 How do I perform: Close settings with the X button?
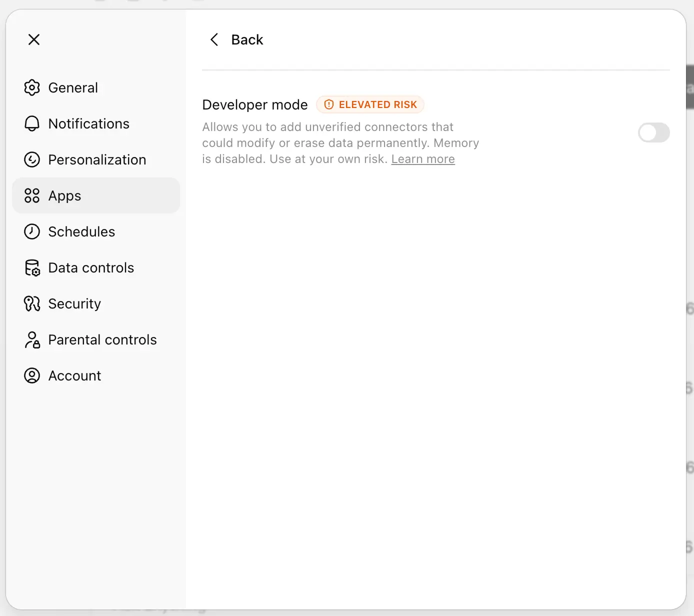point(33,39)
